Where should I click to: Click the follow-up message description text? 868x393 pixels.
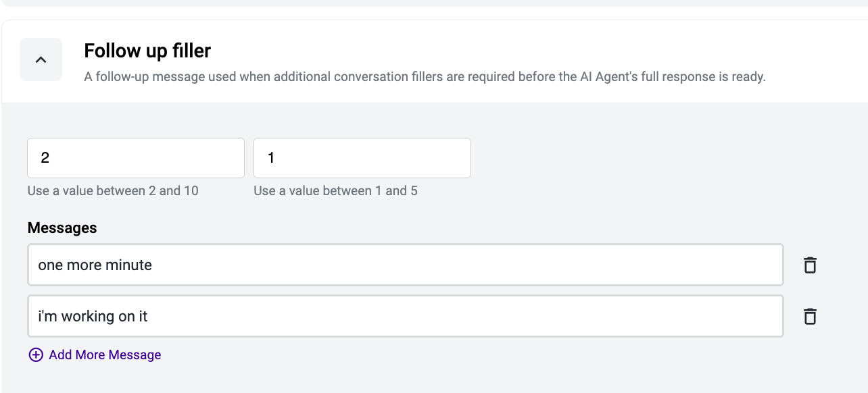pos(425,76)
